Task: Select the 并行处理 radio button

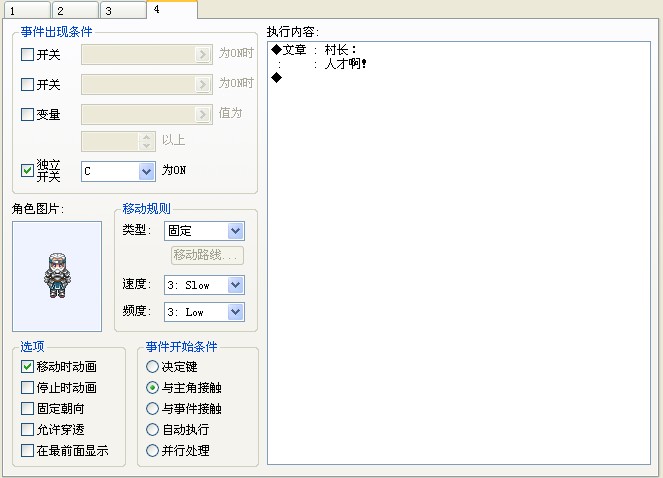Action: coord(152,451)
